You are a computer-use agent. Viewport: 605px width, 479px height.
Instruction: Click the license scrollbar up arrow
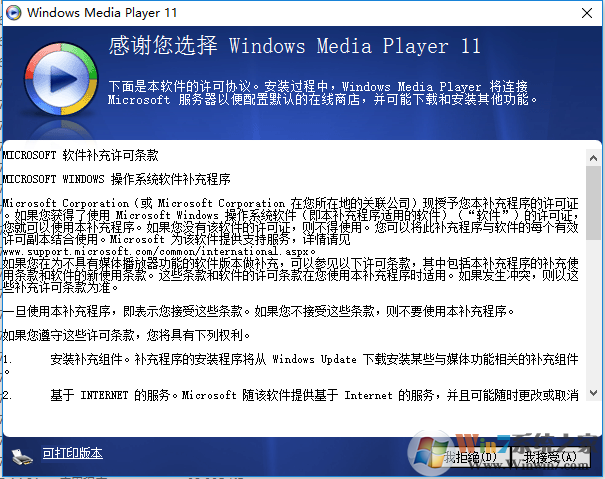tap(593, 158)
